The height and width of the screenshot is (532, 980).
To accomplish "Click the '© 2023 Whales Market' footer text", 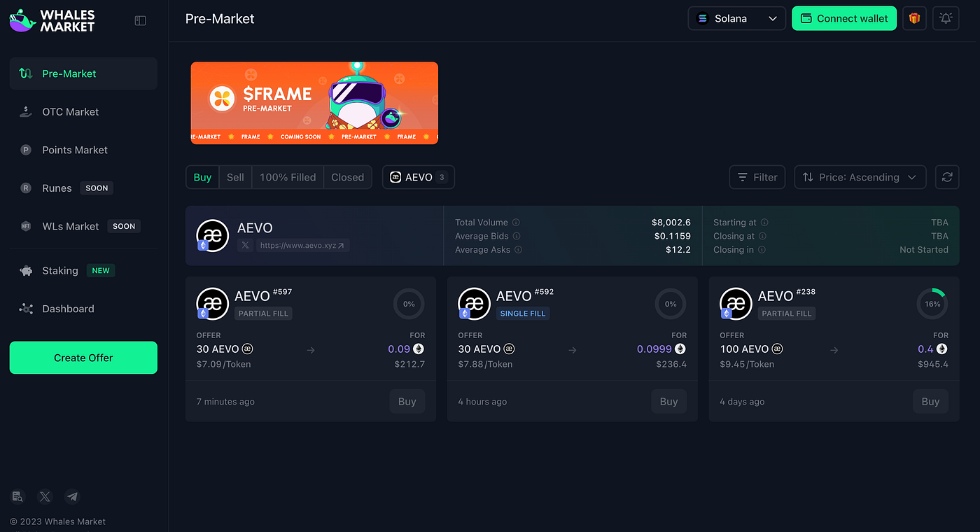I will pyautogui.click(x=57, y=521).
